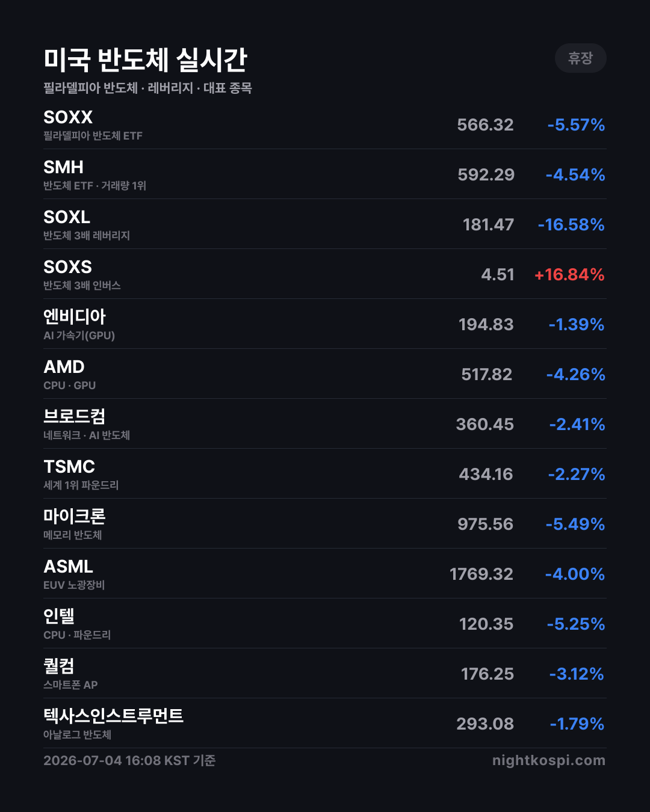The width and height of the screenshot is (650, 812).
Task: Open the SOXL 3x leverage row
Action: pyautogui.click(x=325, y=224)
